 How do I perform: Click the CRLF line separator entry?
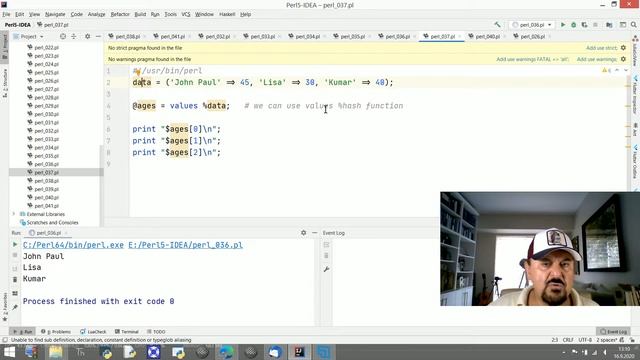[568, 340]
